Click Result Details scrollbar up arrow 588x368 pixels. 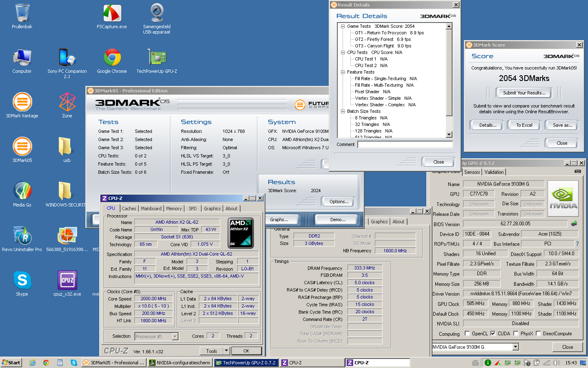tap(449, 26)
